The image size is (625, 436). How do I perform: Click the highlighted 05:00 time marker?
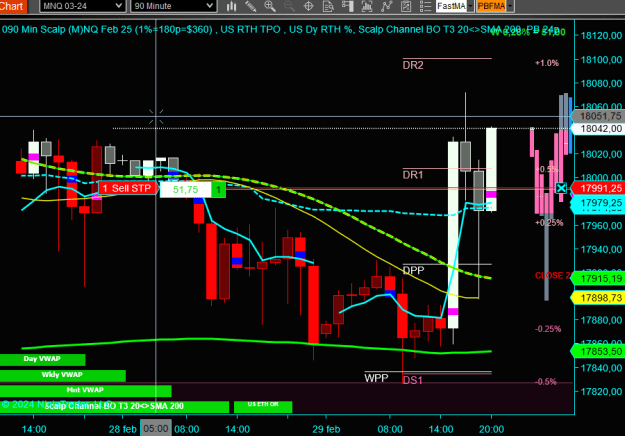pyautogui.click(x=156, y=428)
